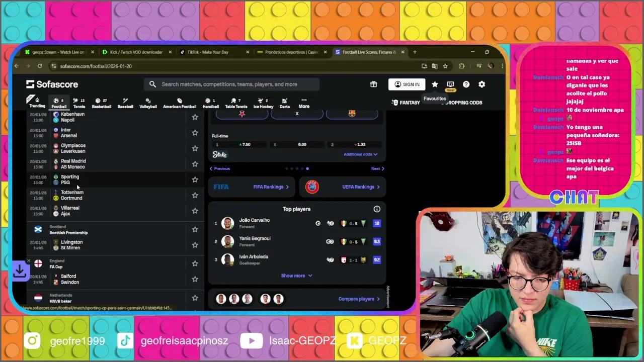Favourite the FA Cup league star

[195, 263]
